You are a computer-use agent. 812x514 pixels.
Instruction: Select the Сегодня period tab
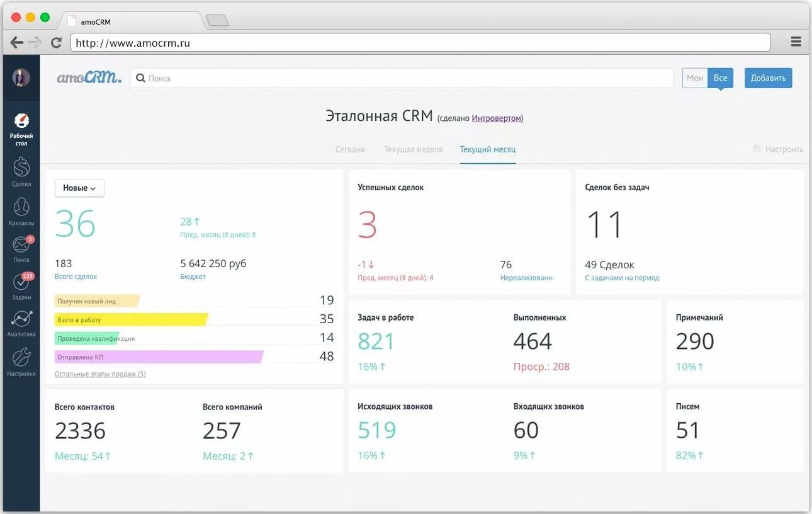tap(350, 149)
